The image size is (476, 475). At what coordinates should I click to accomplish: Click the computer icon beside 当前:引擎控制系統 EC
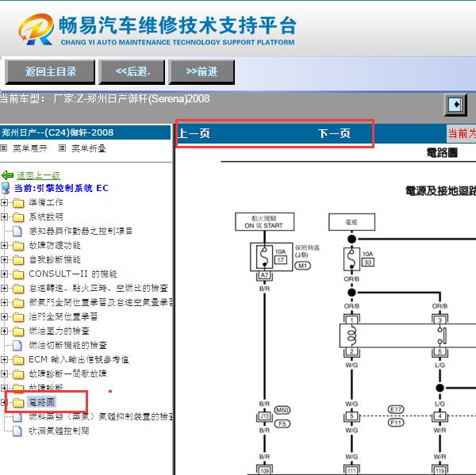[6, 188]
